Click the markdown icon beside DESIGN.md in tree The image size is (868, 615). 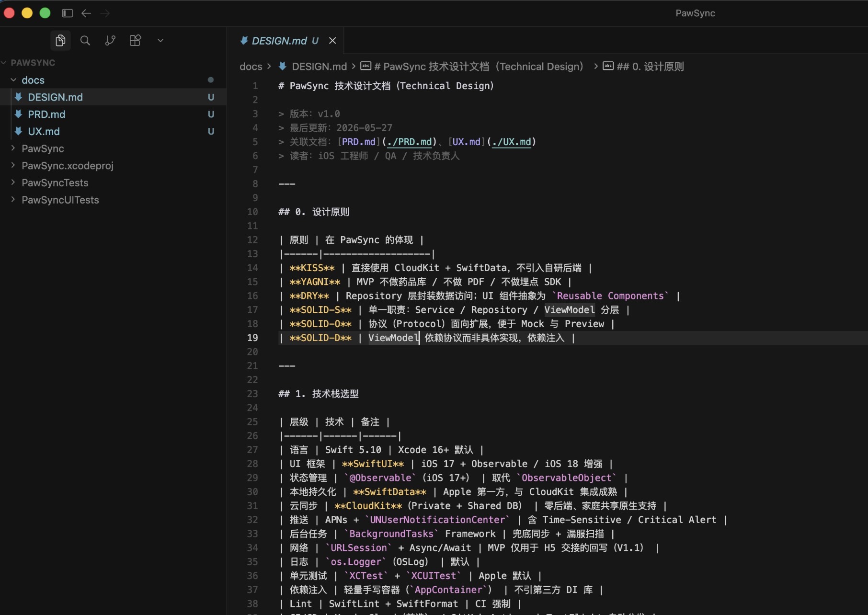click(x=19, y=97)
